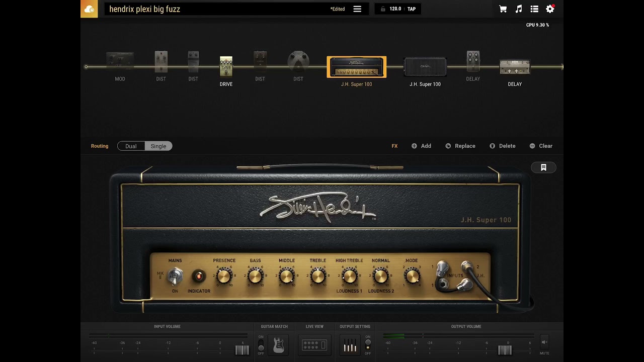This screenshot has height=362, width=644.
Task: Select the second DIST pedal
Action: (x=193, y=62)
